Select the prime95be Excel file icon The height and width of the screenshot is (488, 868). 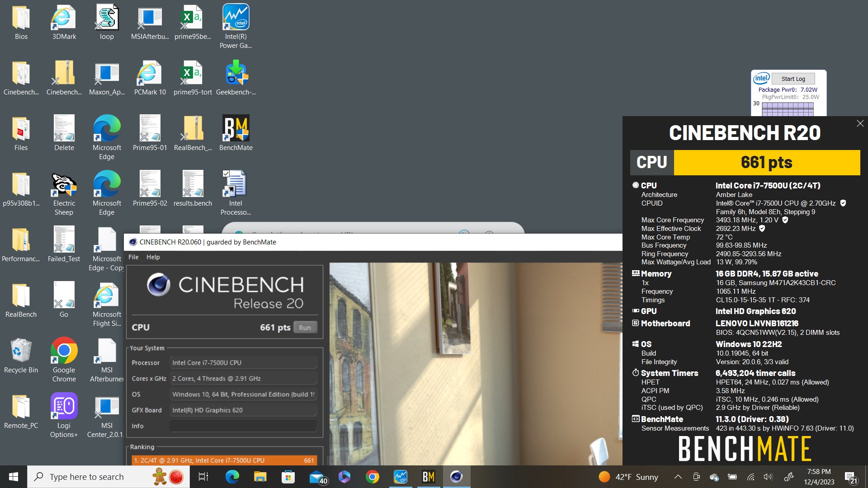tap(193, 23)
